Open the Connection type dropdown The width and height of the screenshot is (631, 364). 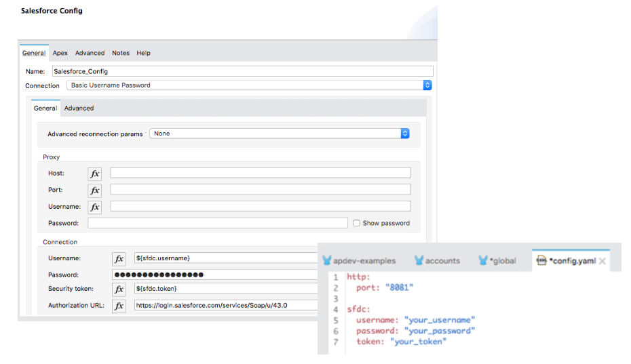pos(250,85)
